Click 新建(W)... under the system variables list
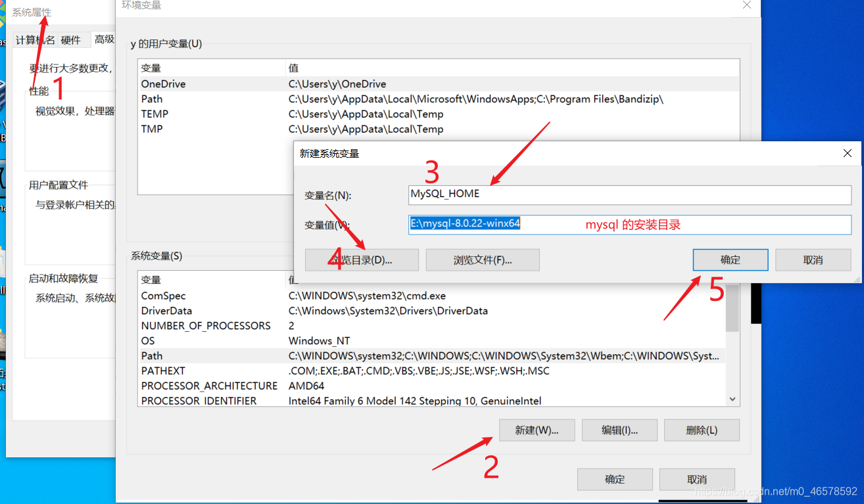This screenshot has height=504, width=864. point(537,430)
